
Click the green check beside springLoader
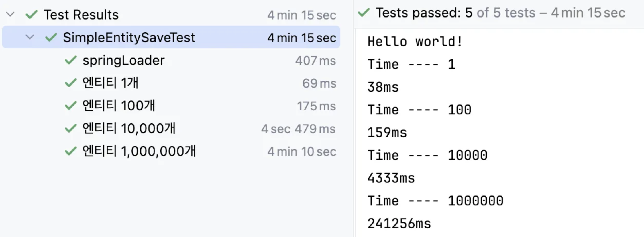click(x=70, y=60)
